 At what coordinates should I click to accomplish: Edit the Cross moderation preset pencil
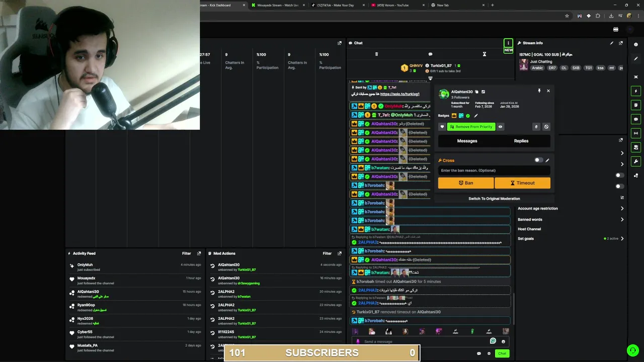547,160
